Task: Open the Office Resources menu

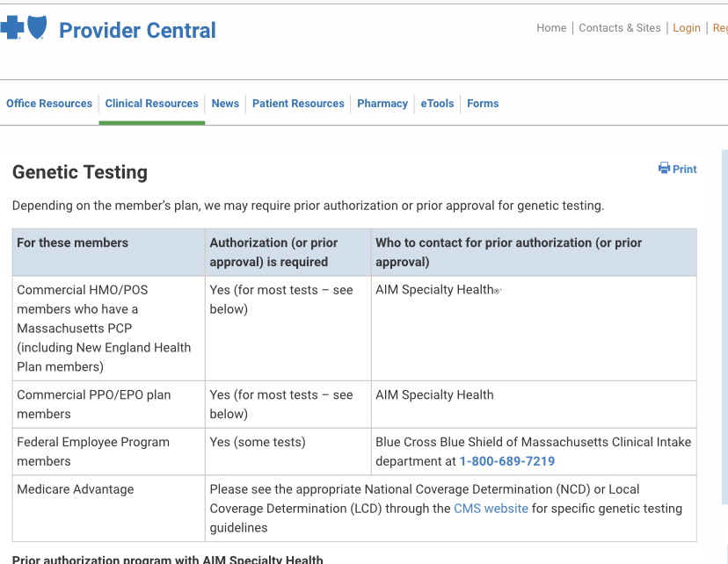Action: pos(49,104)
